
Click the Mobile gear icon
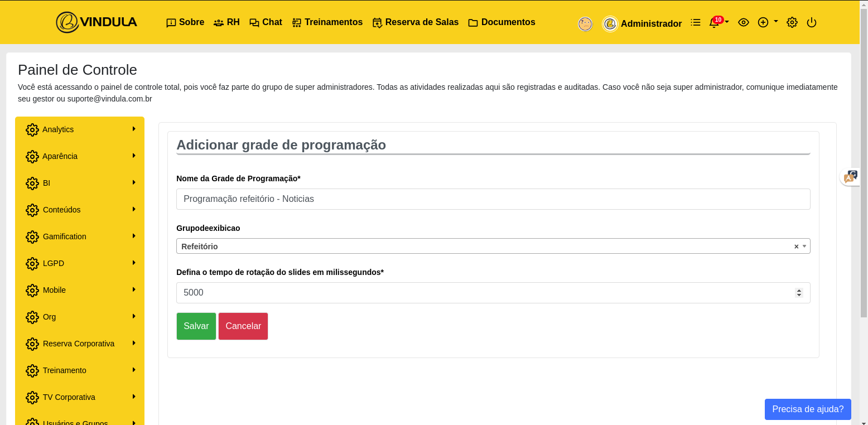click(32, 291)
